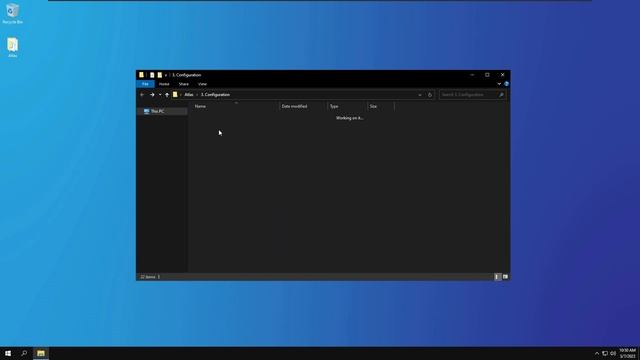640x360 pixels.
Task: Click the search magnifier icon in Explorer
Action: [x=501, y=95]
